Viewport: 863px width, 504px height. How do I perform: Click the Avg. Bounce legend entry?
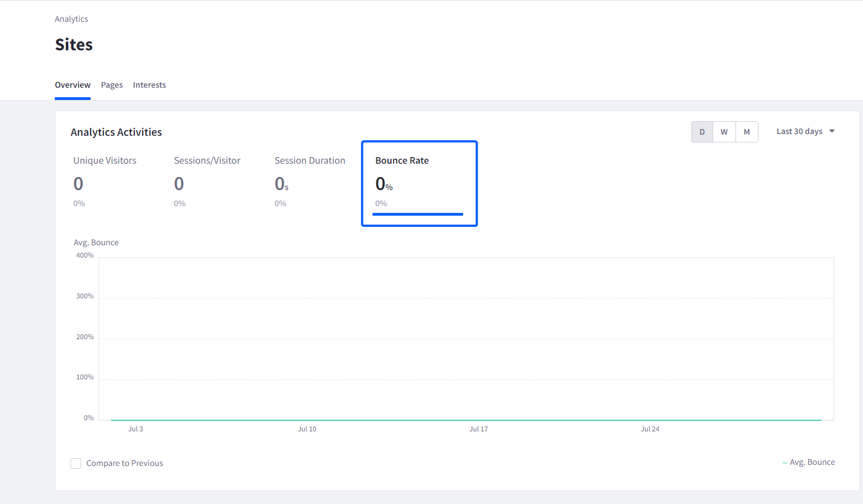click(809, 462)
